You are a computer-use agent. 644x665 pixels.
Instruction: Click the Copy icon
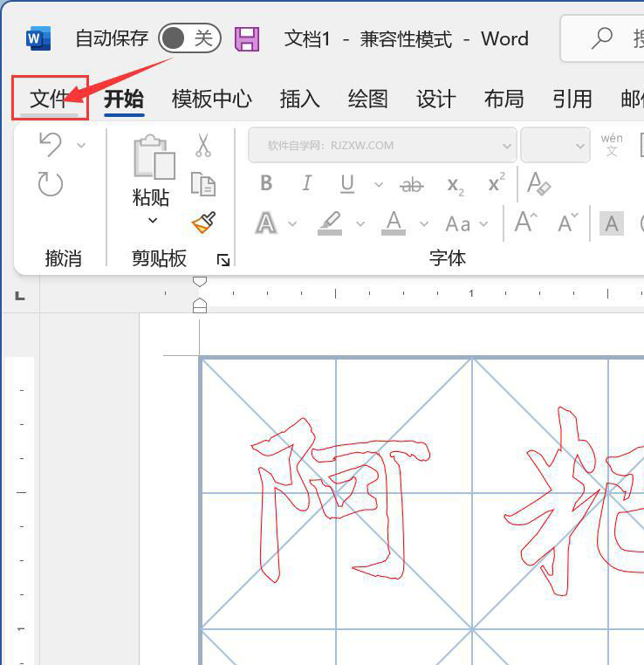coord(203,184)
